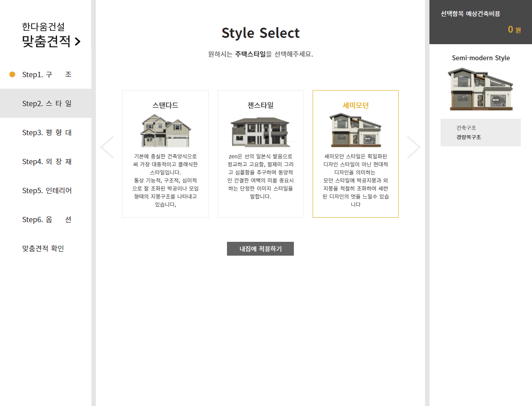Screen dimensions: 532x406
Task: Switch to Step5. 인테리어
Action: click(46, 191)
